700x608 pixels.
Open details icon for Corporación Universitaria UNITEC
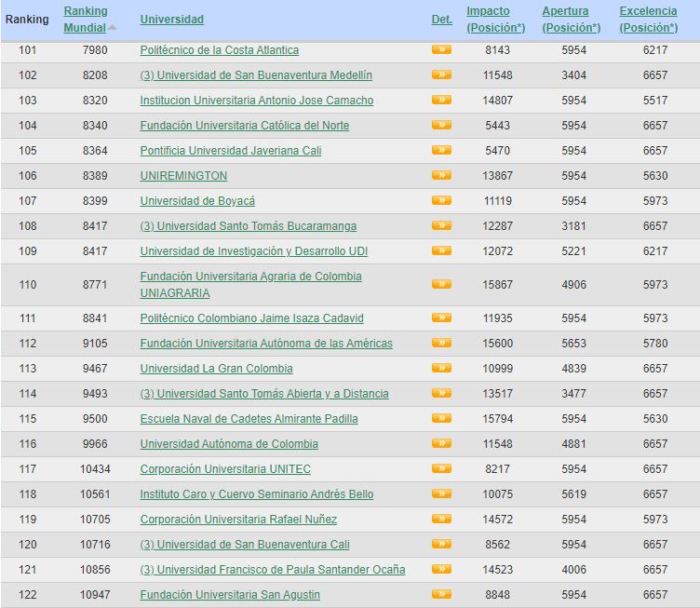tap(441, 468)
